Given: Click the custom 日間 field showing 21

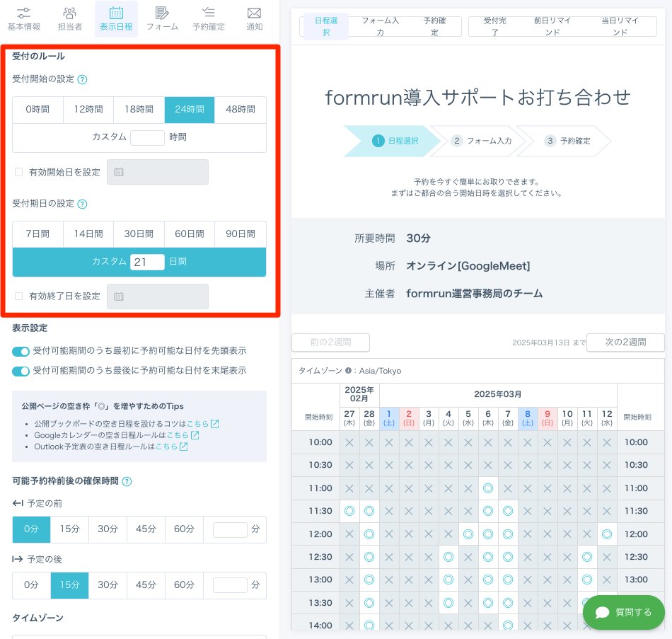Looking at the screenshot, I should (x=147, y=262).
